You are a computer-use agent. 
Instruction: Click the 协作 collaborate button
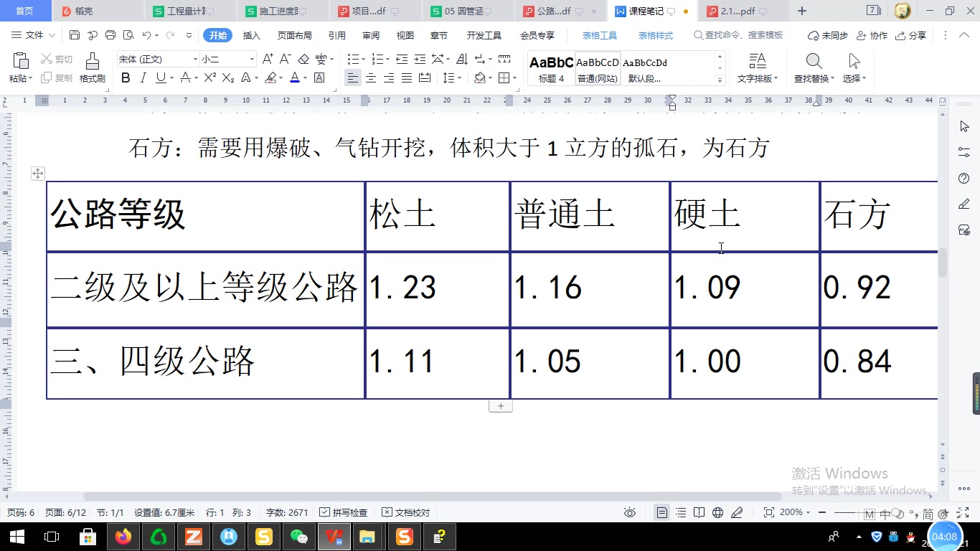[873, 35]
